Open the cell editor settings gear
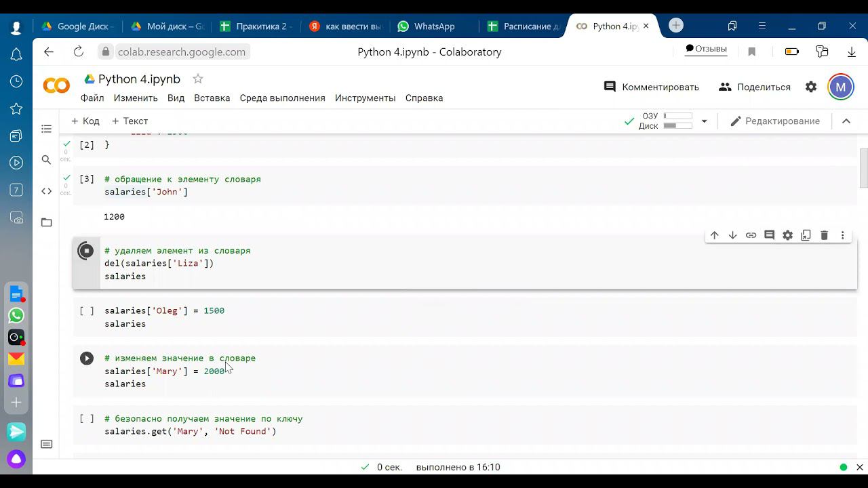The height and width of the screenshot is (488, 868). pyautogui.click(x=787, y=235)
